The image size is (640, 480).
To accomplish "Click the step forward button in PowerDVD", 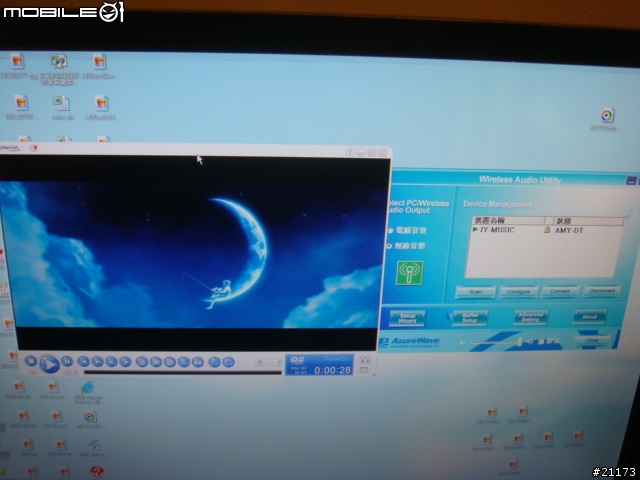I will click(x=125, y=362).
